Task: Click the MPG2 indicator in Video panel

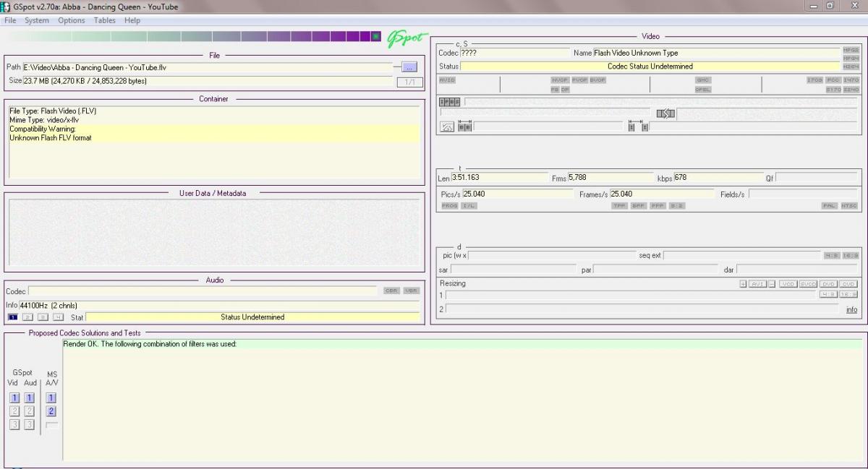Action: (x=851, y=51)
